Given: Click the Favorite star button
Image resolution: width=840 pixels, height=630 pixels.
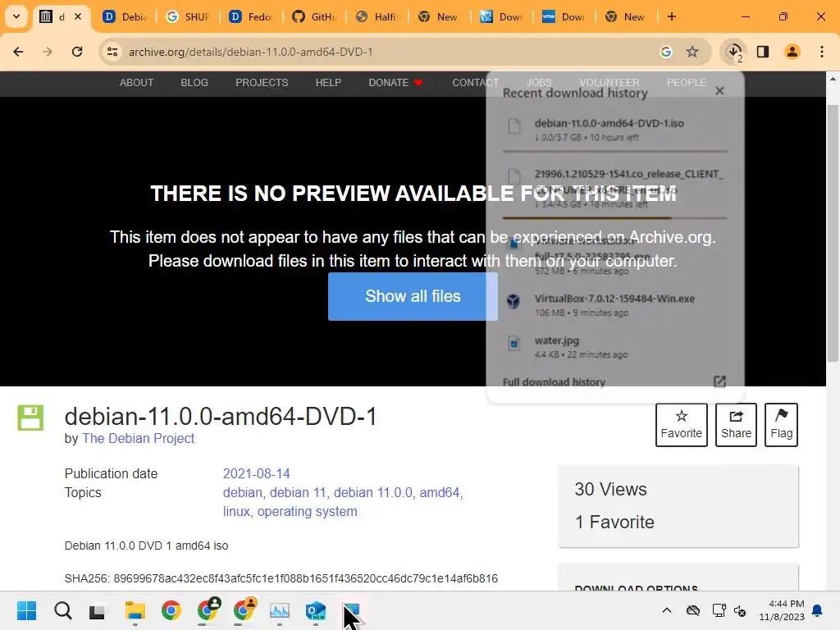Looking at the screenshot, I should [x=682, y=425].
